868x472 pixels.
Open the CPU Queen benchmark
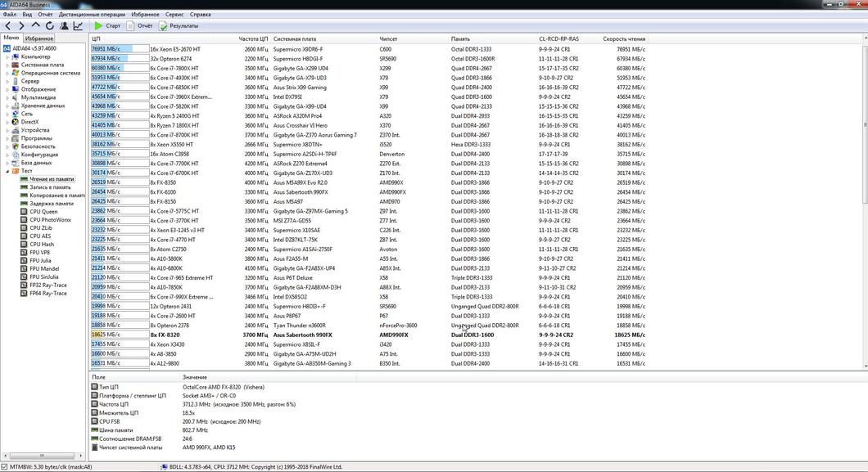tap(43, 211)
